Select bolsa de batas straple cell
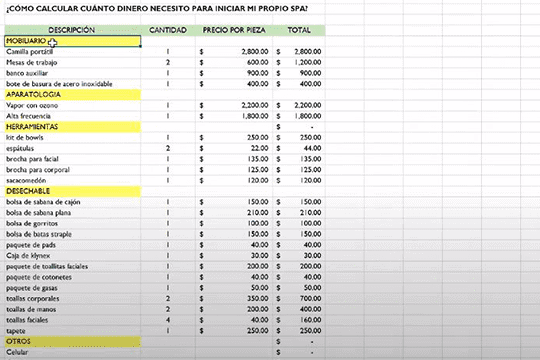The image size is (540, 360). click(x=73, y=234)
